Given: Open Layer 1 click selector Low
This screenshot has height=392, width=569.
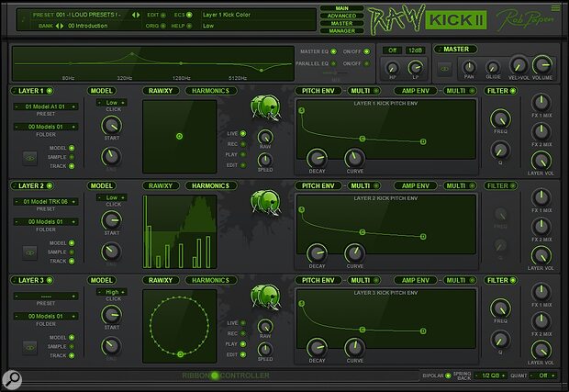Looking at the screenshot, I should tap(111, 103).
